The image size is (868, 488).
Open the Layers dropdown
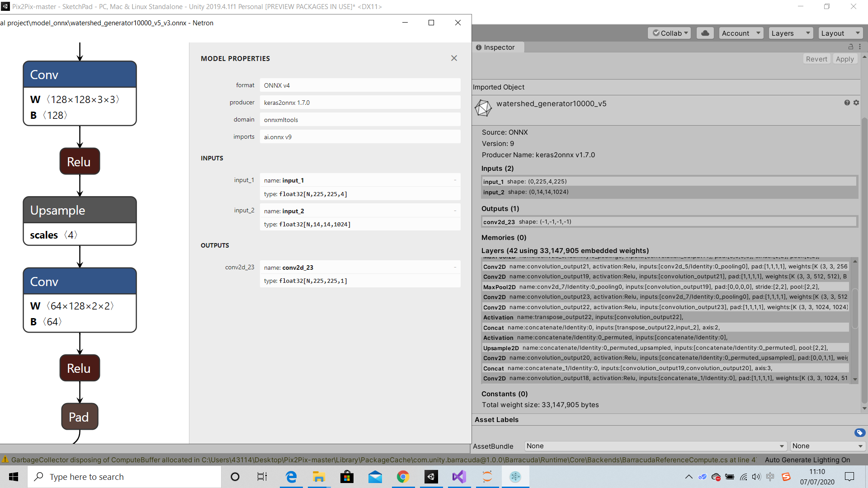(x=790, y=33)
